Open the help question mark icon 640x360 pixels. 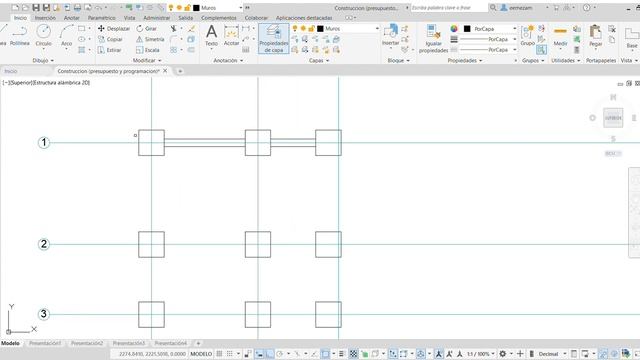587,7
